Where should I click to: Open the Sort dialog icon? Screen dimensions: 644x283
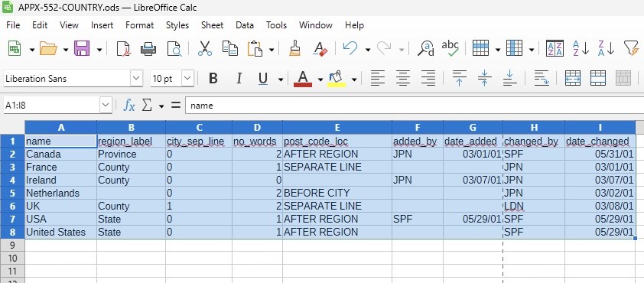(x=555, y=49)
